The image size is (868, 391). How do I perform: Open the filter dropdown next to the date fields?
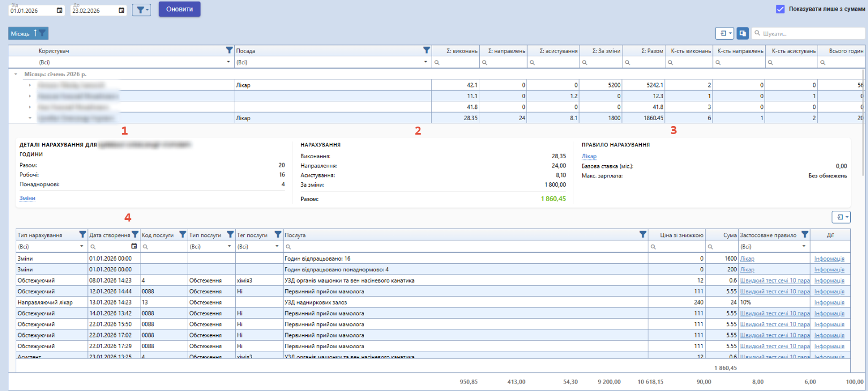[x=142, y=10]
